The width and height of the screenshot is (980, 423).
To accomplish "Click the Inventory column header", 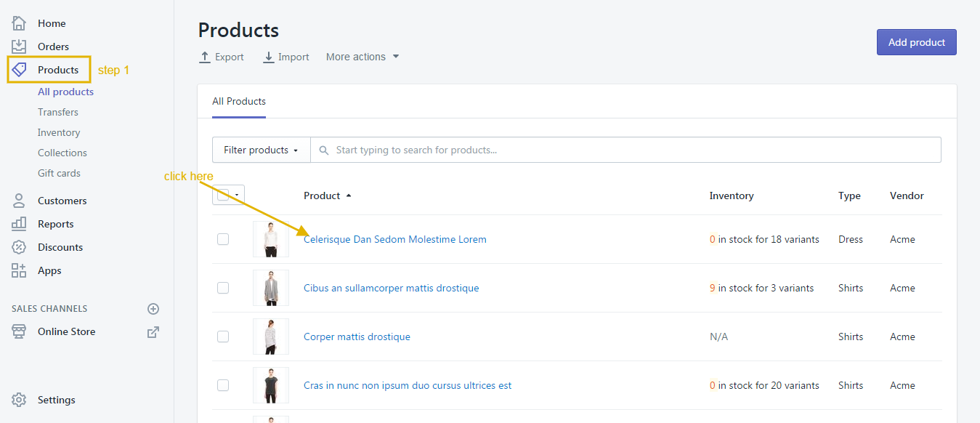I will 732,196.
